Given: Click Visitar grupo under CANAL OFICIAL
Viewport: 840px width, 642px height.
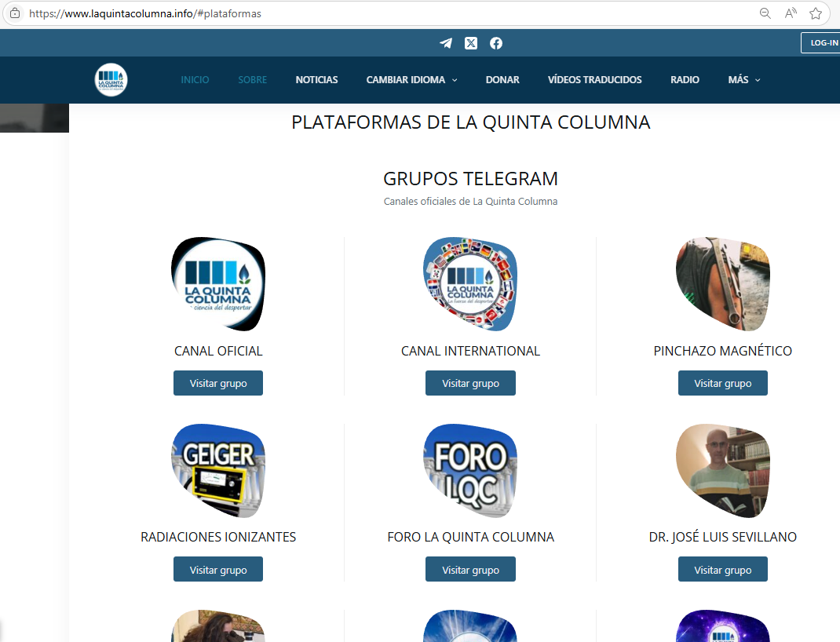Looking at the screenshot, I should tap(217, 383).
